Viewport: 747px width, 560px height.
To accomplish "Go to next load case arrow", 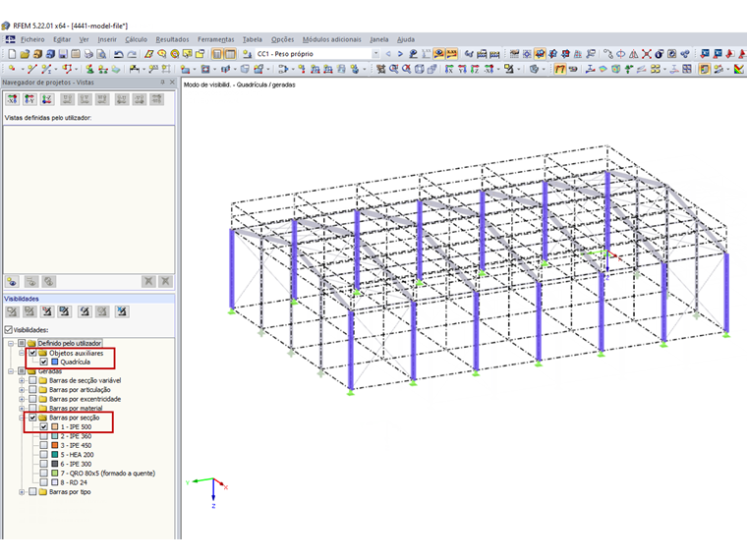I will tap(400, 54).
